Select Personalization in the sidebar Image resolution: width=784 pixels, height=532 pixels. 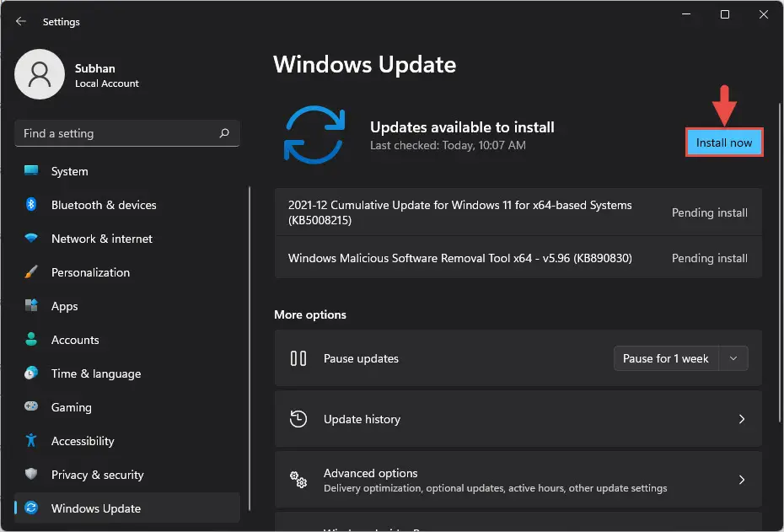(x=127, y=272)
